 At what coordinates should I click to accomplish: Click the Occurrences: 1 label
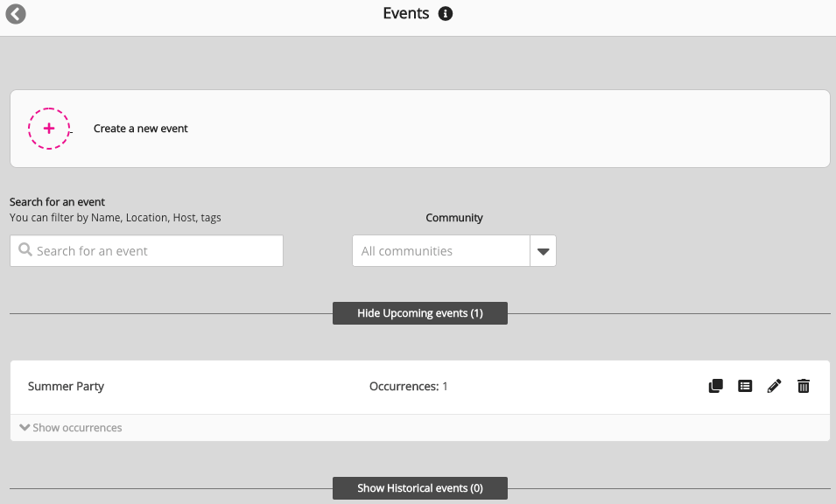point(408,386)
